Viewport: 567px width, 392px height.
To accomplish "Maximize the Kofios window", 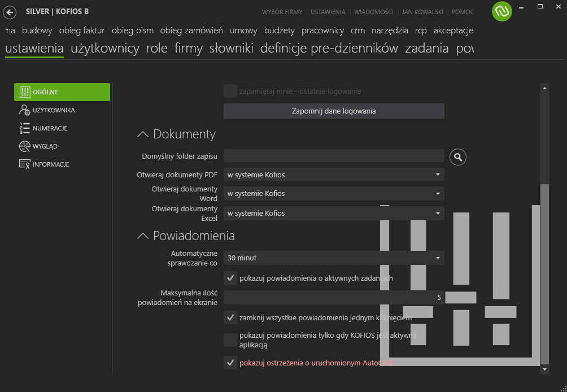I will [540, 7].
